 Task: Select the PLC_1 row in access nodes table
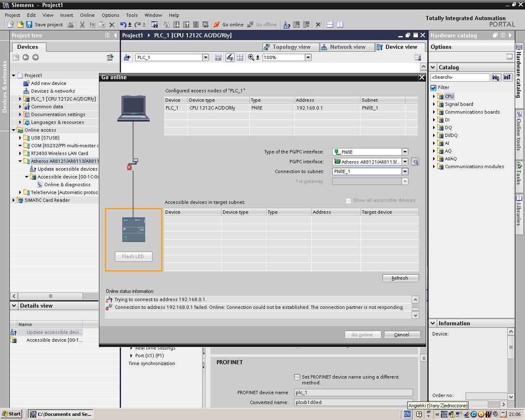[x=291, y=108]
